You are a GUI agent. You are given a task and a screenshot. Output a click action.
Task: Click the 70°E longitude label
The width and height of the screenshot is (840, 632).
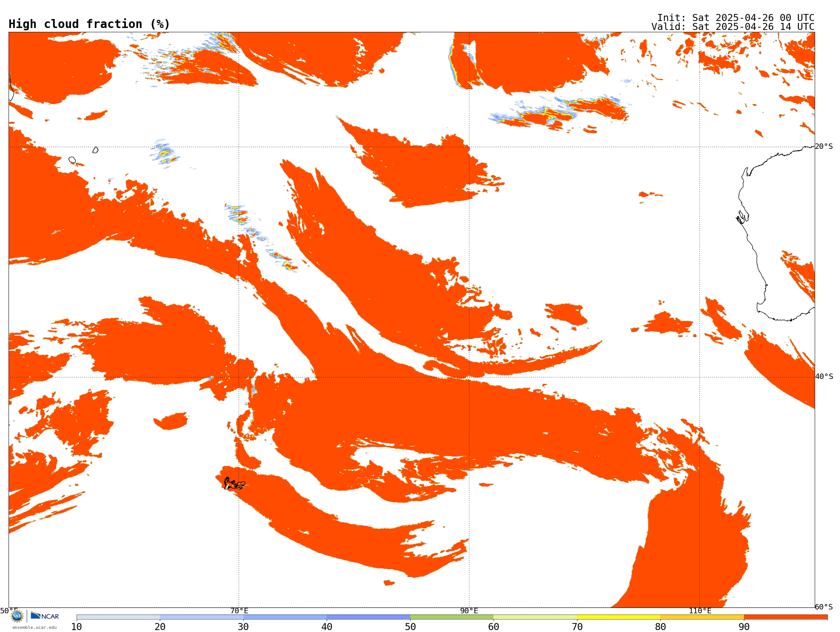point(239,611)
